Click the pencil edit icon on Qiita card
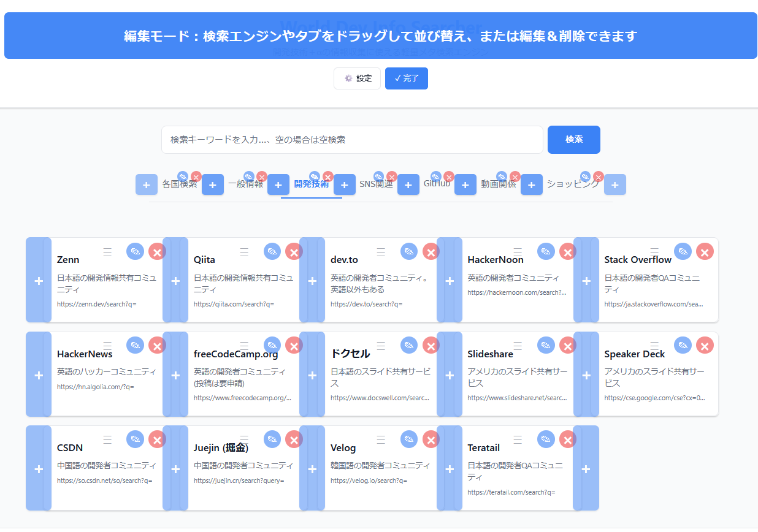 click(272, 251)
